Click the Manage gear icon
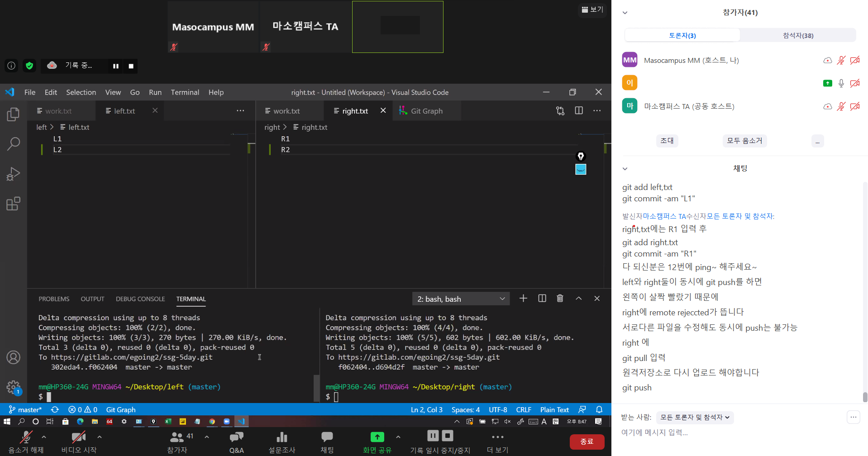 pyautogui.click(x=13, y=387)
